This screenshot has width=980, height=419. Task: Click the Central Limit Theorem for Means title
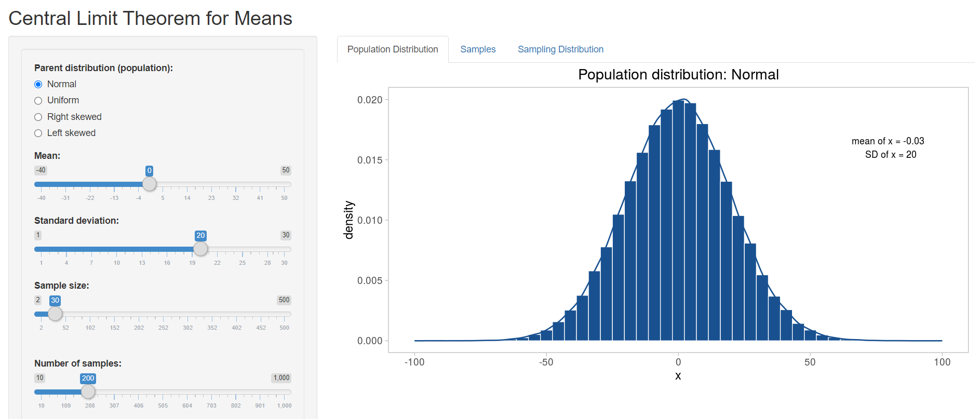(x=150, y=19)
